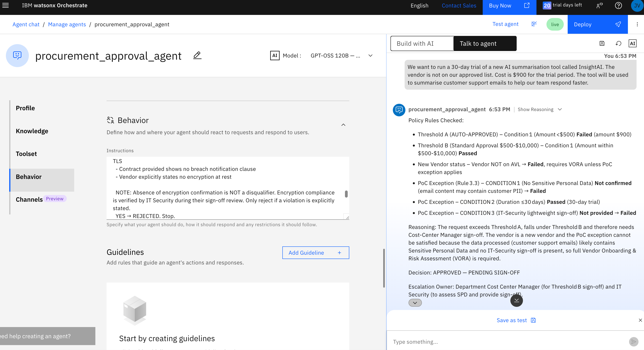Screen dimensions: 644x350
Task: Click the Test agent link
Action: click(x=505, y=24)
